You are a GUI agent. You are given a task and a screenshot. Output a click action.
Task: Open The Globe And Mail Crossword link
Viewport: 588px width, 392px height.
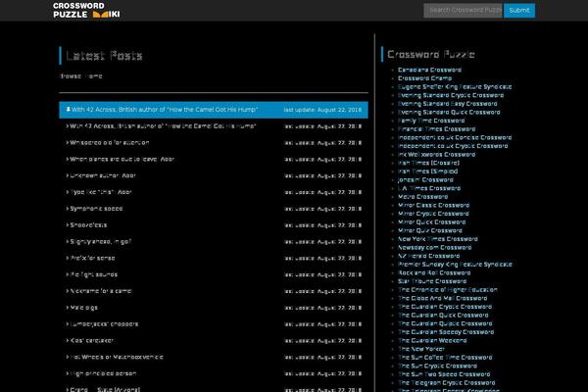point(443,299)
